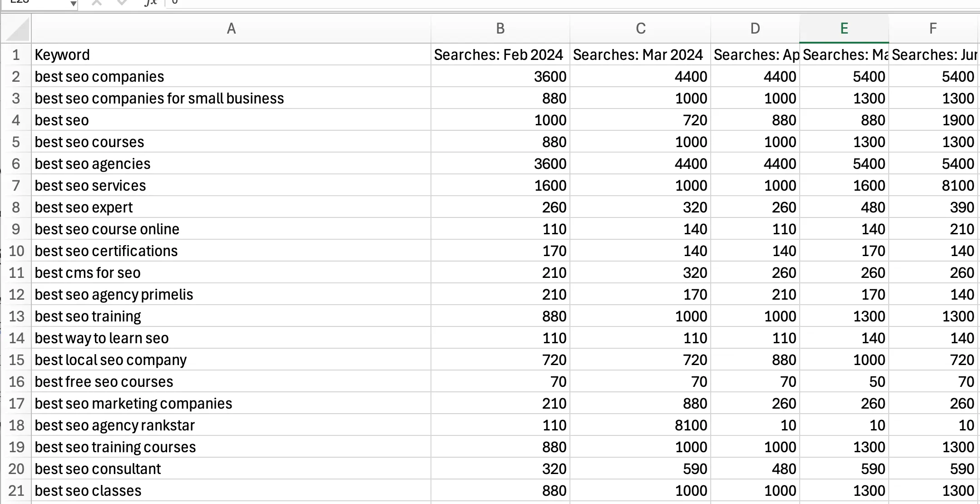Select row 12 header

[16, 295]
